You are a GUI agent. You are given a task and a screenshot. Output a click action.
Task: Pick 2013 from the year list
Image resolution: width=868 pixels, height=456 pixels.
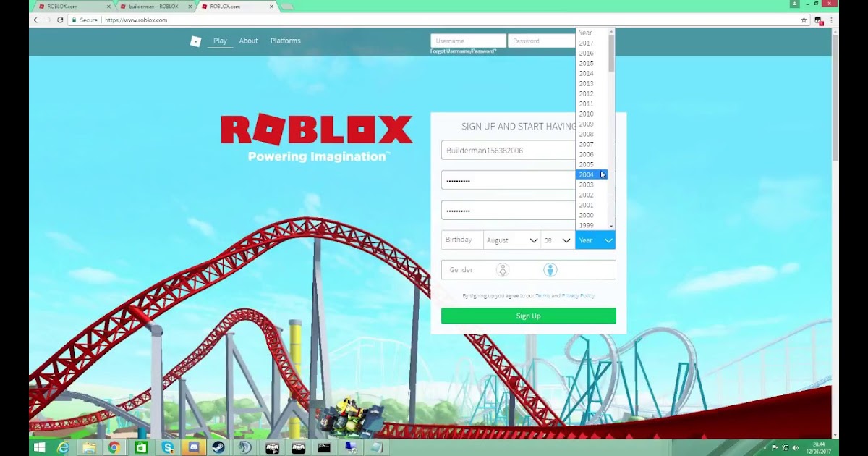point(592,83)
